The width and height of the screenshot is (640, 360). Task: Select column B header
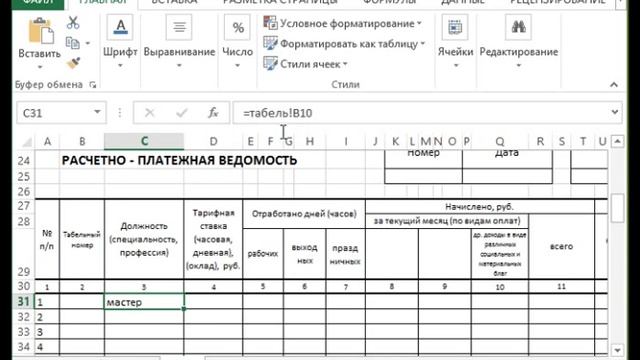[82, 141]
